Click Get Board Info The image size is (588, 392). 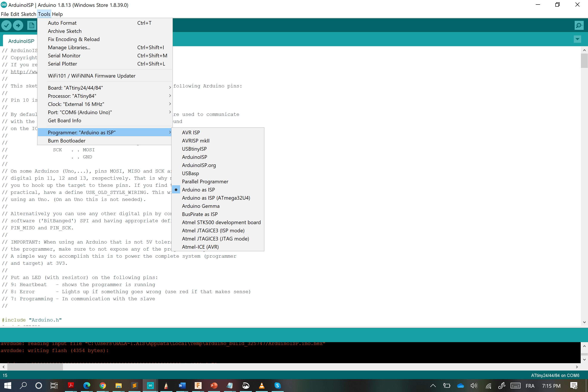point(64,121)
